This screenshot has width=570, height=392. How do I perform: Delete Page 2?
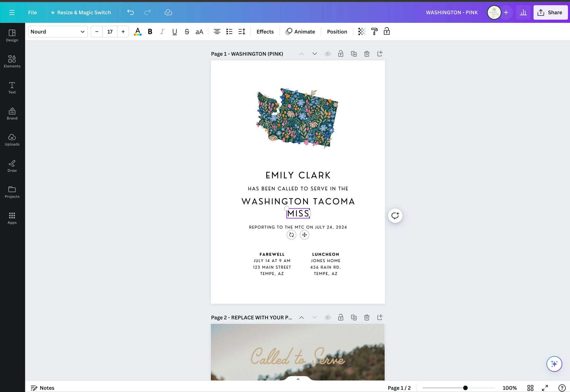coord(366,317)
